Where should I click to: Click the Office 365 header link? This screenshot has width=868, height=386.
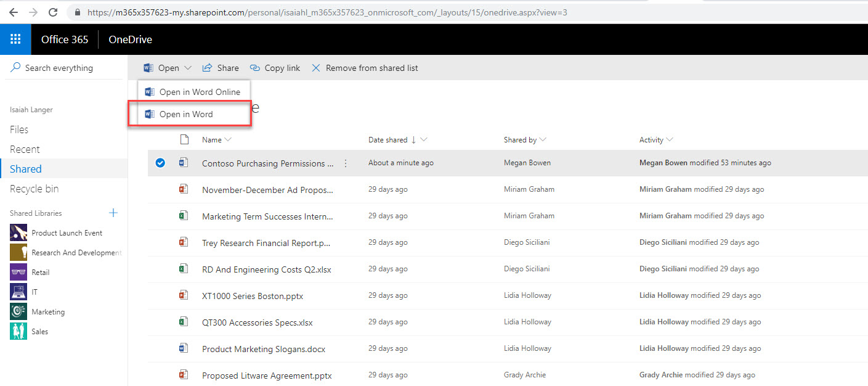65,39
